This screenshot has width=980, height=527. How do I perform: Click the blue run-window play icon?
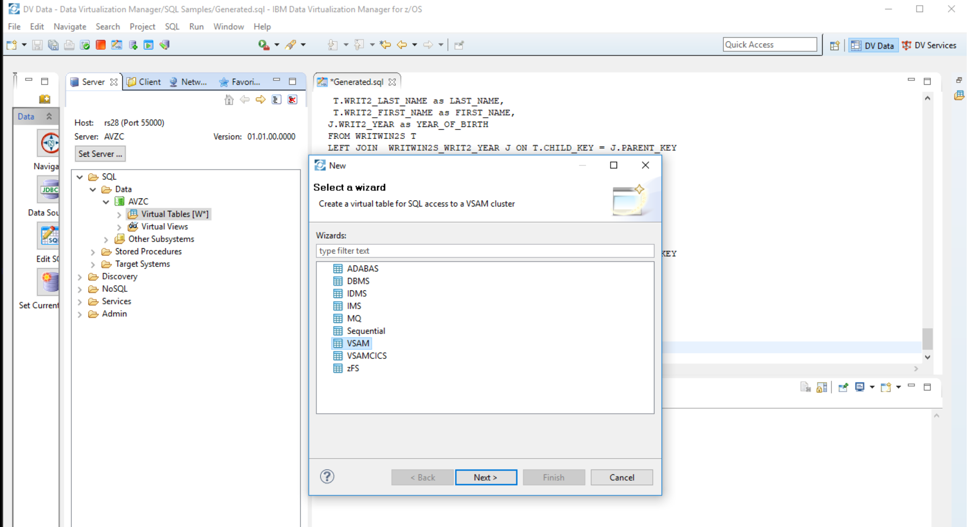click(x=148, y=45)
